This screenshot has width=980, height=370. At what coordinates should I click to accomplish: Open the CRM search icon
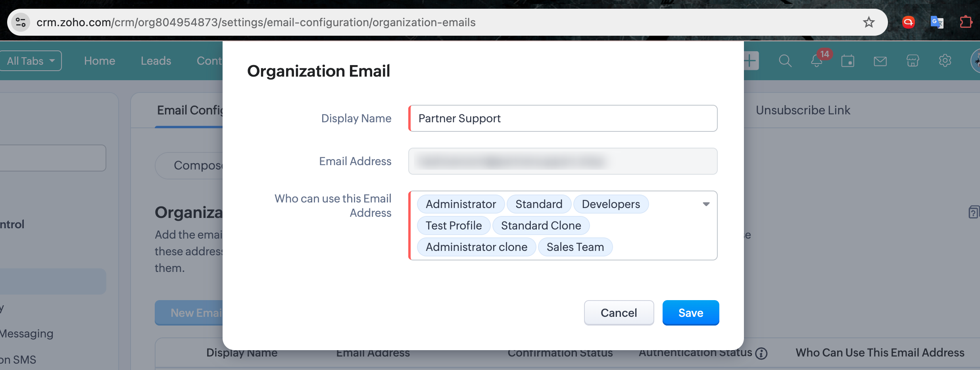click(x=785, y=61)
